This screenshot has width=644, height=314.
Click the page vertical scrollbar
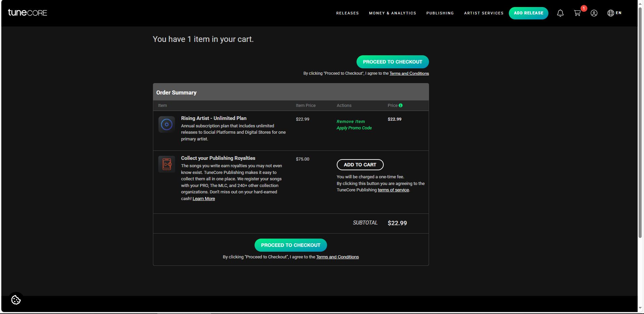640,122
